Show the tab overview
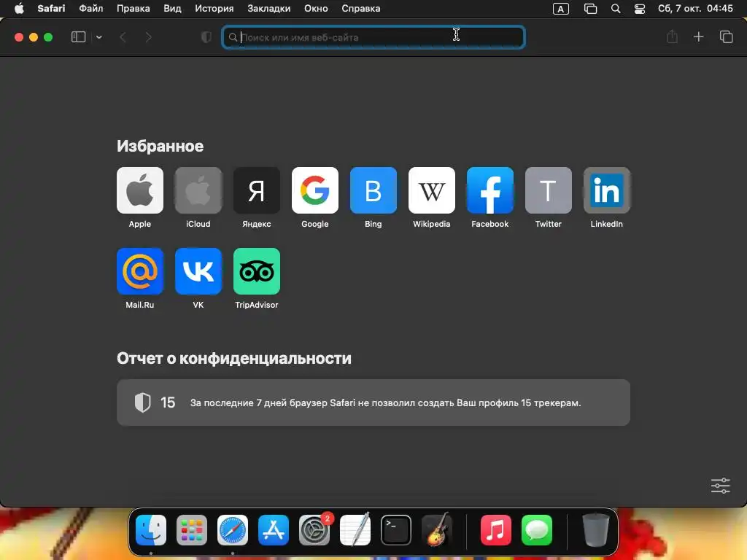The width and height of the screenshot is (747, 560). pyautogui.click(x=726, y=36)
